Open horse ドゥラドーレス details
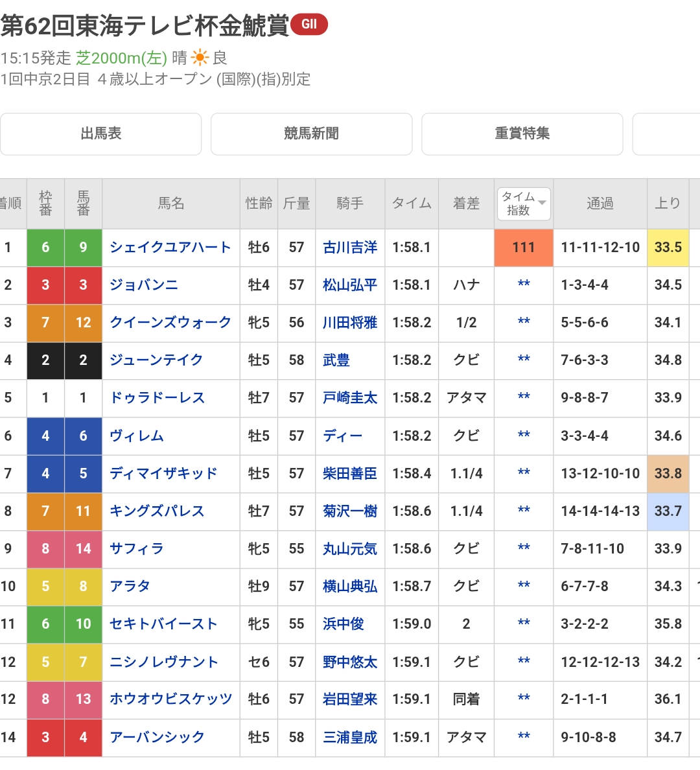Viewport: 700px width, 770px height. 157,398
